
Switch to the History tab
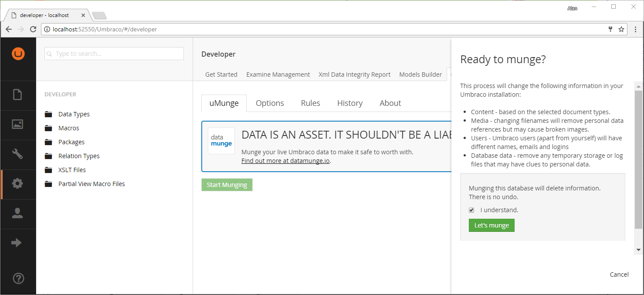point(350,103)
